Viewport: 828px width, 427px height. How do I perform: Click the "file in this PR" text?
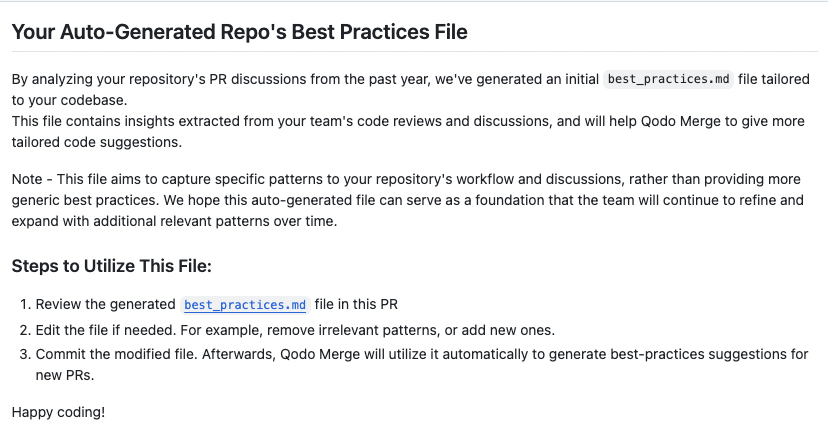click(356, 305)
